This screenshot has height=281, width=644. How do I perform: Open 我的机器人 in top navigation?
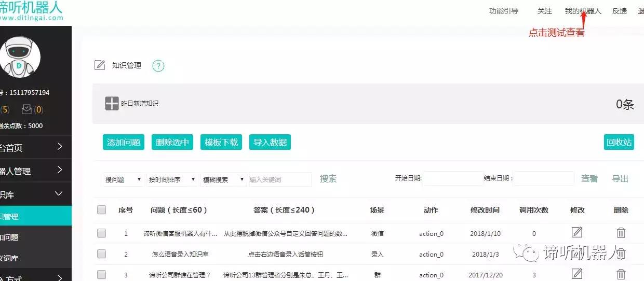click(583, 11)
